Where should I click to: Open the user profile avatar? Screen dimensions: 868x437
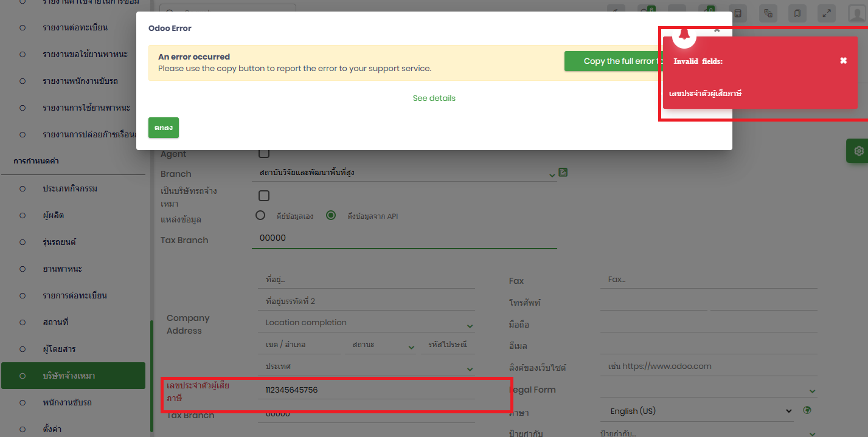[x=857, y=13]
